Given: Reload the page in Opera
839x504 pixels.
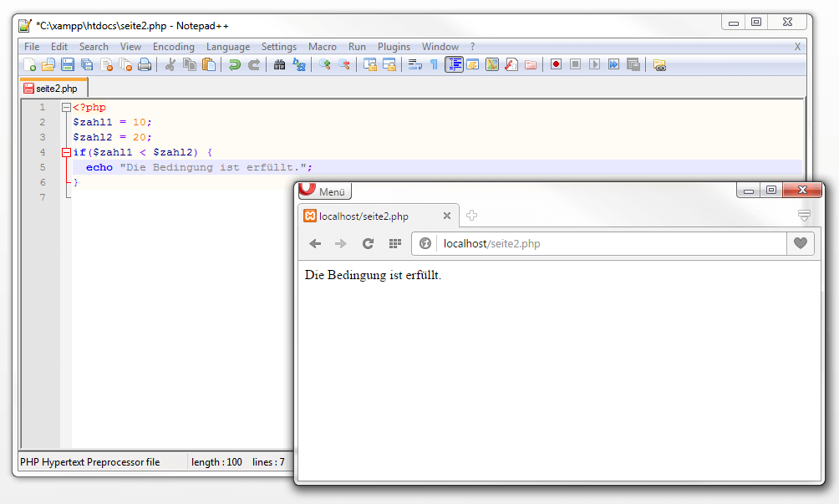Looking at the screenshot, I should click(368, 243).
